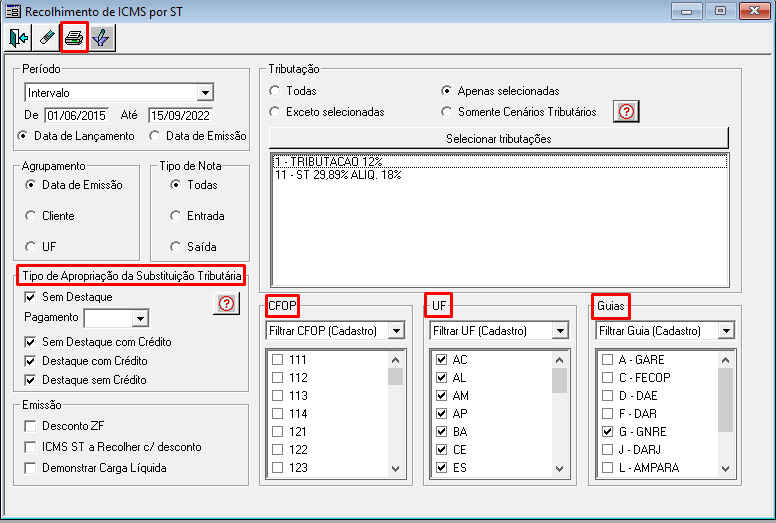Toggle Sem Destaque com Crédito checkbox
Viewport: 776px width, 523px height.
pyautogui.click(x=30, y=342)
